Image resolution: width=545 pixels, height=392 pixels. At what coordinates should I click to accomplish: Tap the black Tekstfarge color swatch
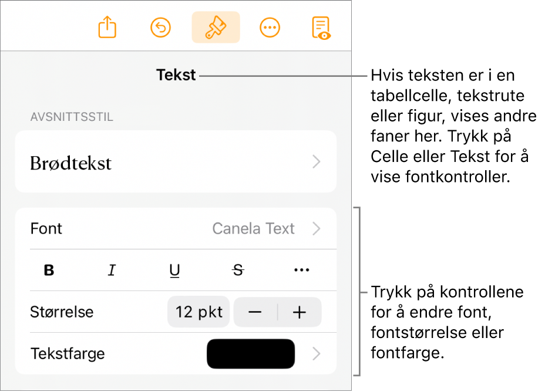tap(251, 354)
